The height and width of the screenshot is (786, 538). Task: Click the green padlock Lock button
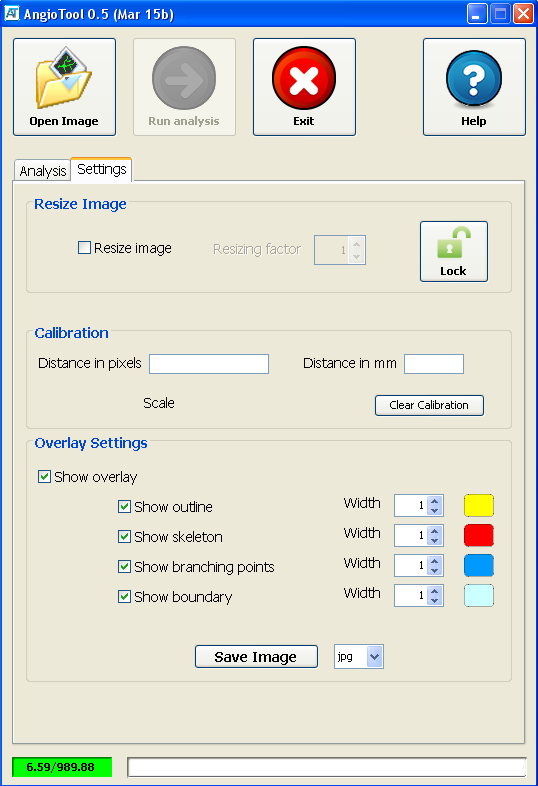click(454, 251)
